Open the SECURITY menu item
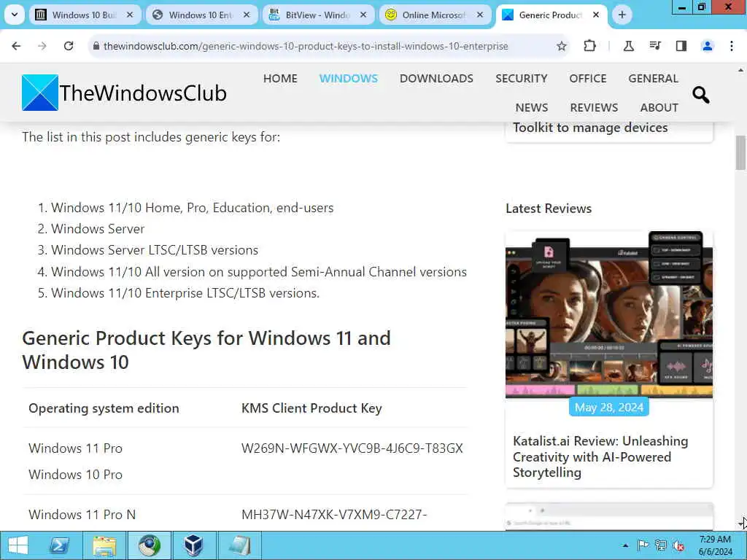Screen dimensions: 747x560 click(521, 79)
